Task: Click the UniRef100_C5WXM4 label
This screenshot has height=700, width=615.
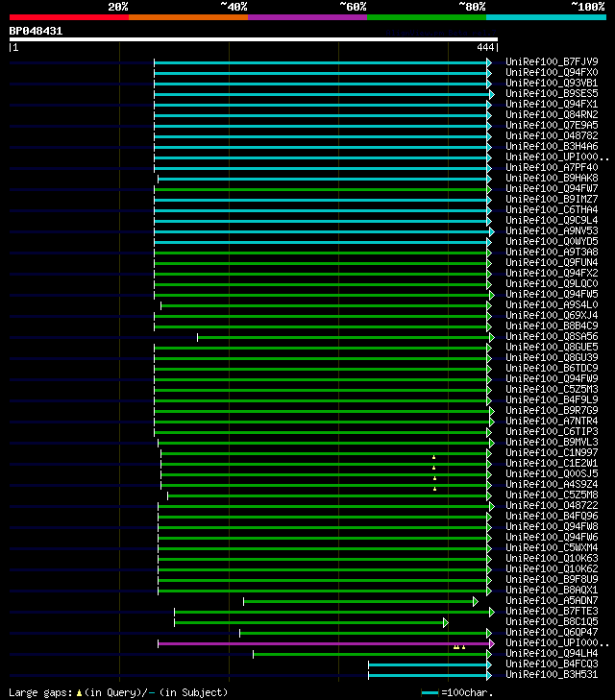Action: pos(552,547)
